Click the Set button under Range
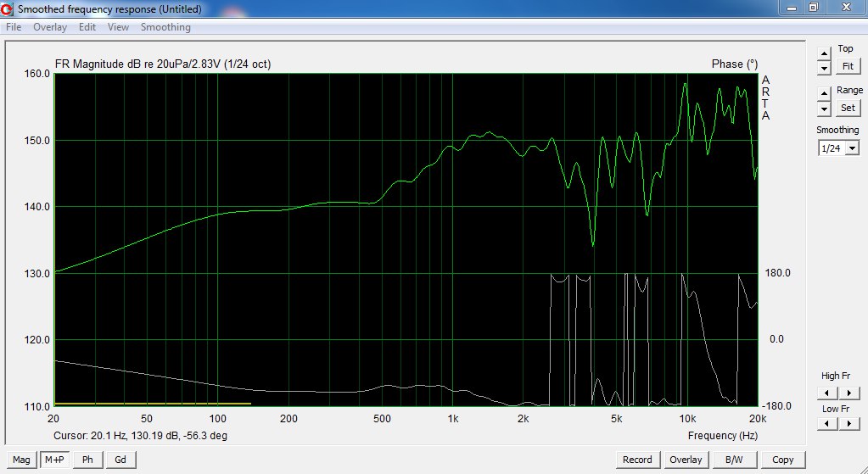 coord(848,108)
